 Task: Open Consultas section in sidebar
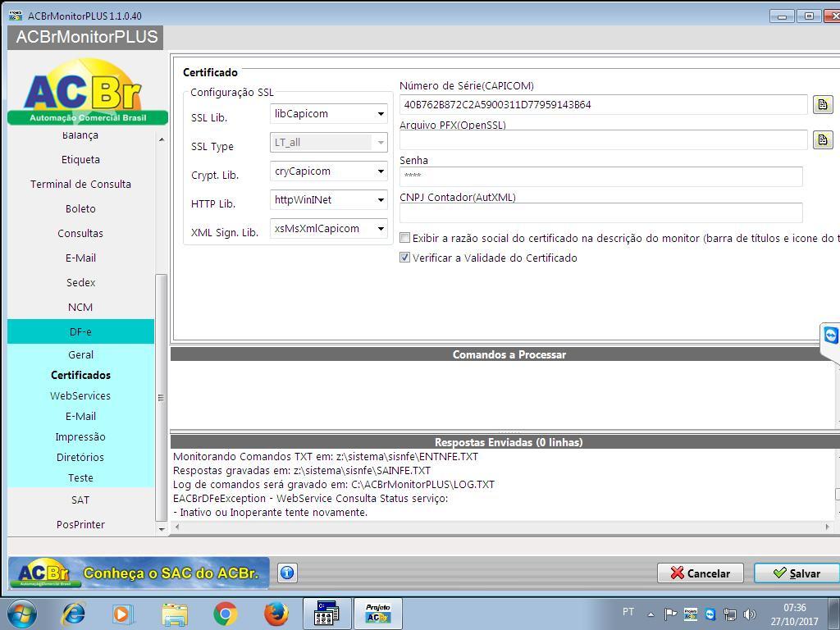[x=80, y=234]
